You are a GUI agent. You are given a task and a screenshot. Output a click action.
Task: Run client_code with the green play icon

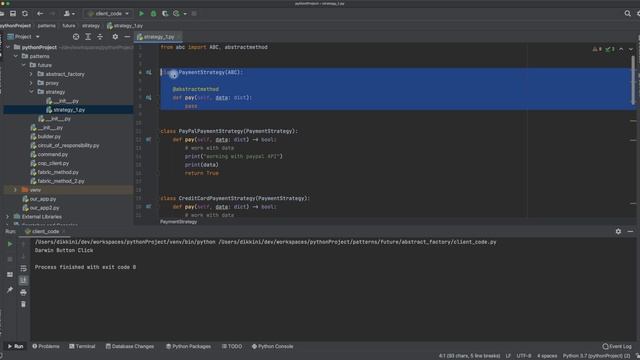click(x=141, y=13)
